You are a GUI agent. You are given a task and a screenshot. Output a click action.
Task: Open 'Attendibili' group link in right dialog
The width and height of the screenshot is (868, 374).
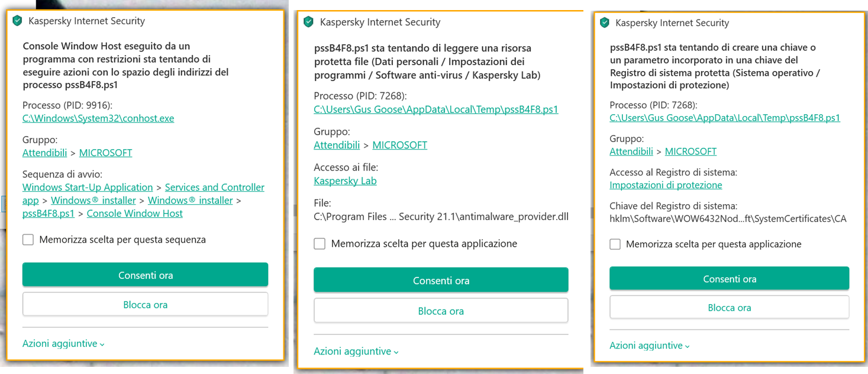[631, 151]
